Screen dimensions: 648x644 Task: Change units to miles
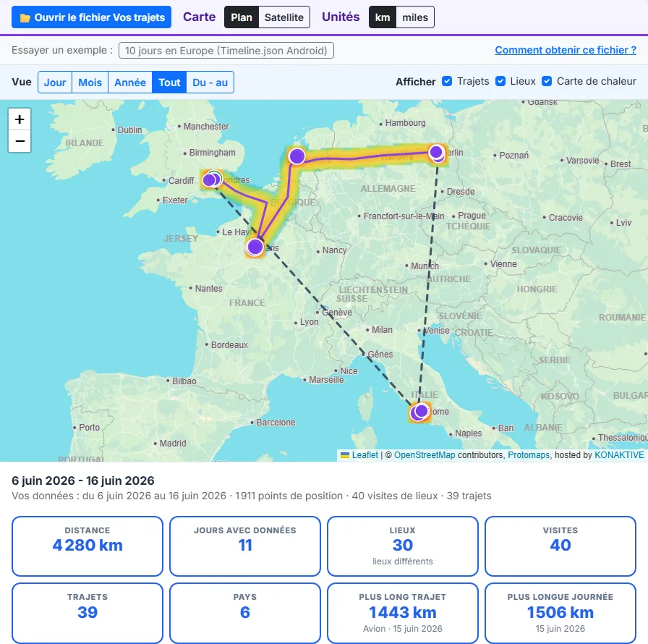415,17
